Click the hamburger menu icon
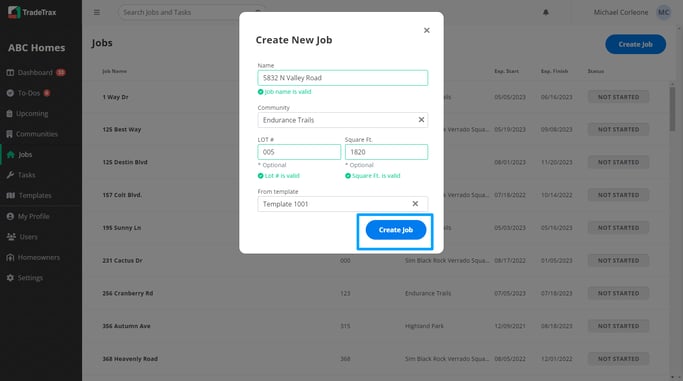The width and height of the screenshot is (683, 381). point(97,12)
